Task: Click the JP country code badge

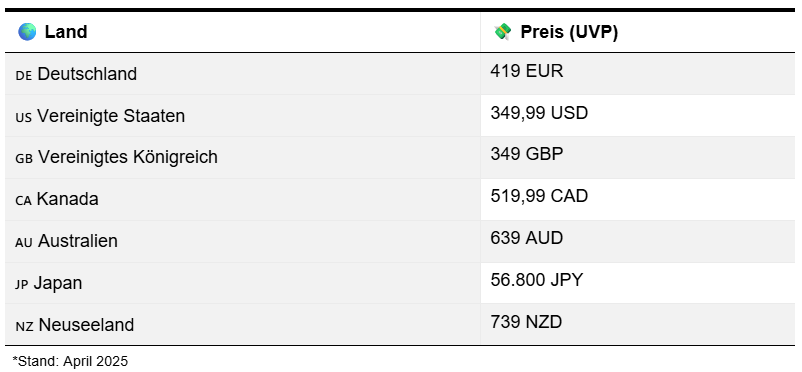Action: (22, 285)
